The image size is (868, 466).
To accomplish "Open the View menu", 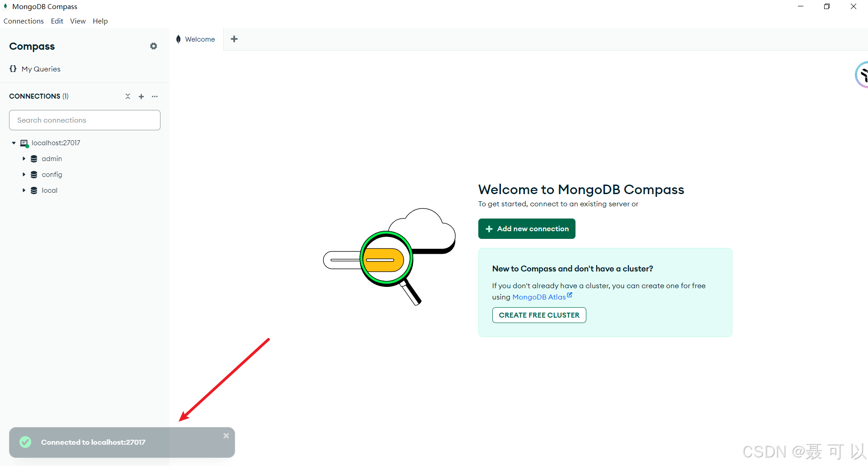I will [x=78, y=21].
